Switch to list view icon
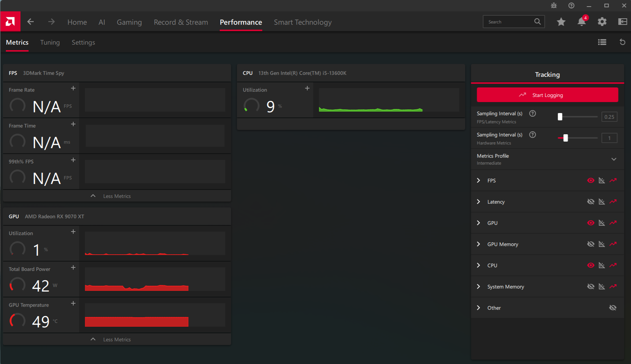631x364 pixels. [x=602, y=42]
